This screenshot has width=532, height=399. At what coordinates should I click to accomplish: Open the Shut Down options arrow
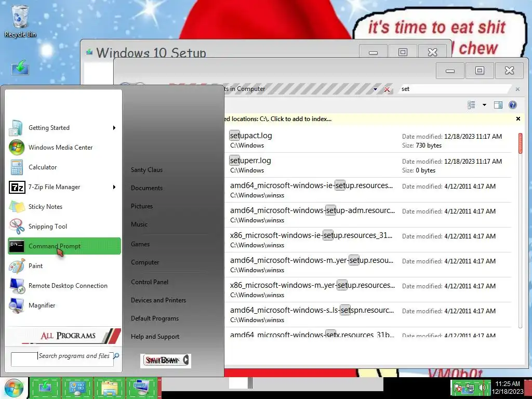[x=185, y=360]
